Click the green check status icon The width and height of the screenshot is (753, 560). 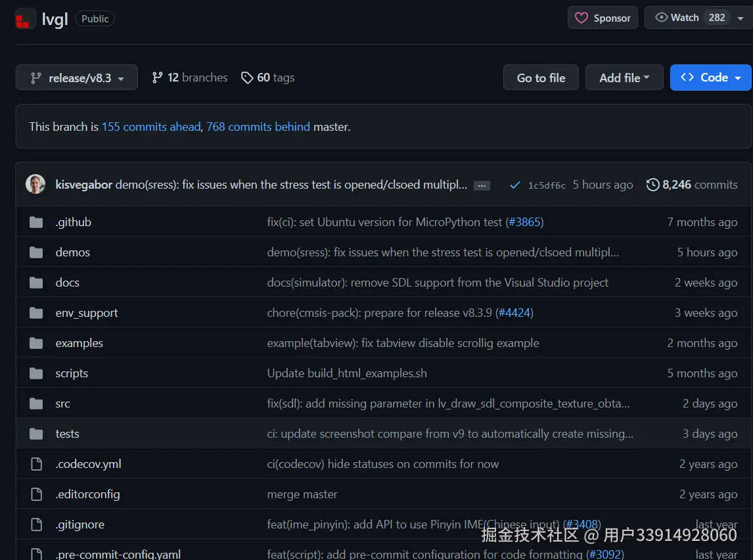click(x=514, y=185)
